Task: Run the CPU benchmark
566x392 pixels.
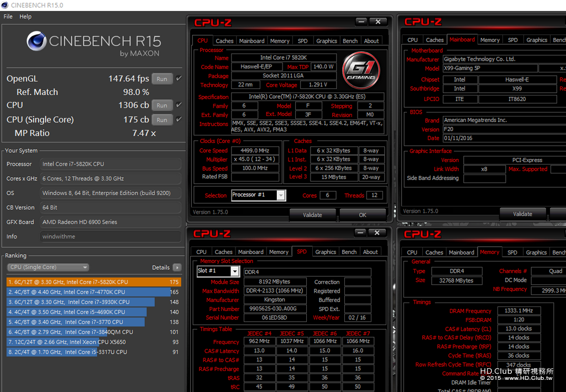Action: click(x=162, y=105)
